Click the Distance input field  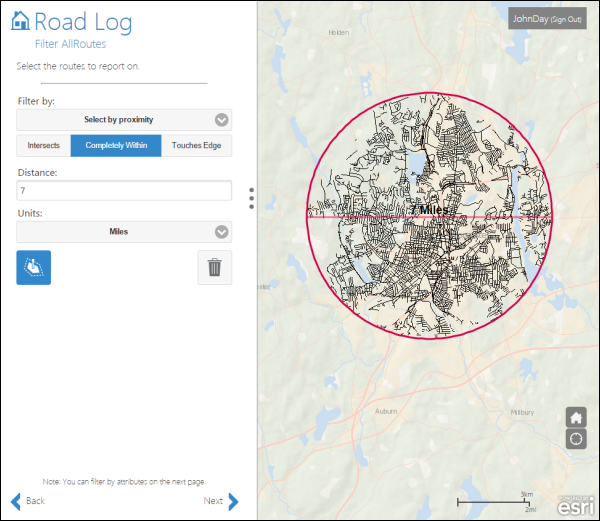124,190
